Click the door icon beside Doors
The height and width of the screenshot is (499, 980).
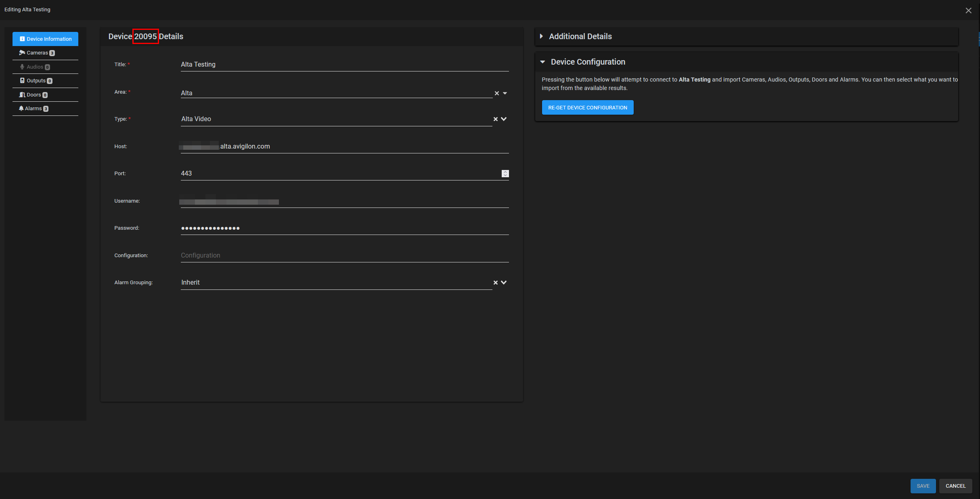22,95
